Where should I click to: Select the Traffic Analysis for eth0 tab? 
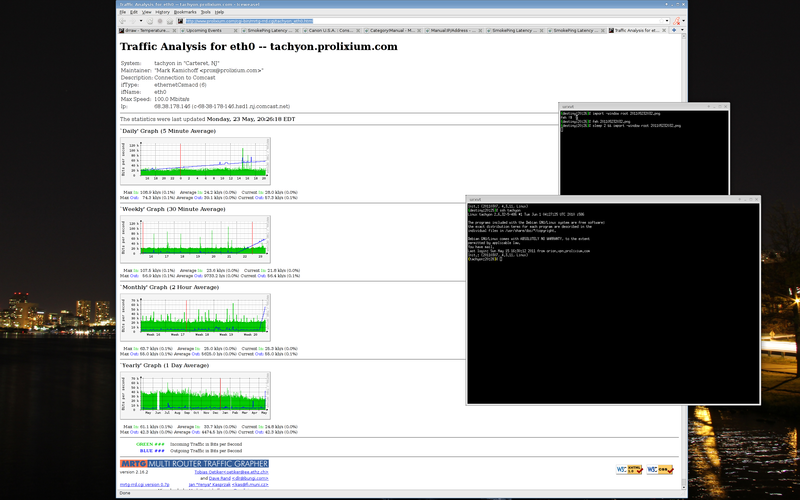tap(636, 31)
